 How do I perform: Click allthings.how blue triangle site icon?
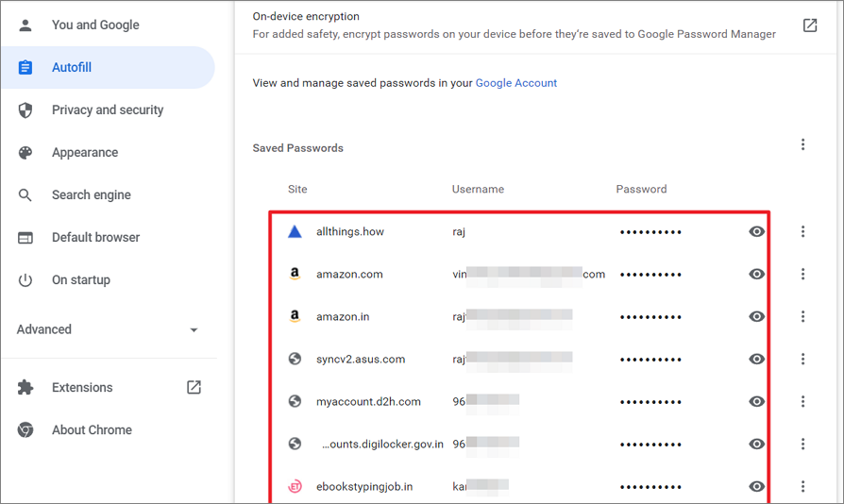point(295,231)
